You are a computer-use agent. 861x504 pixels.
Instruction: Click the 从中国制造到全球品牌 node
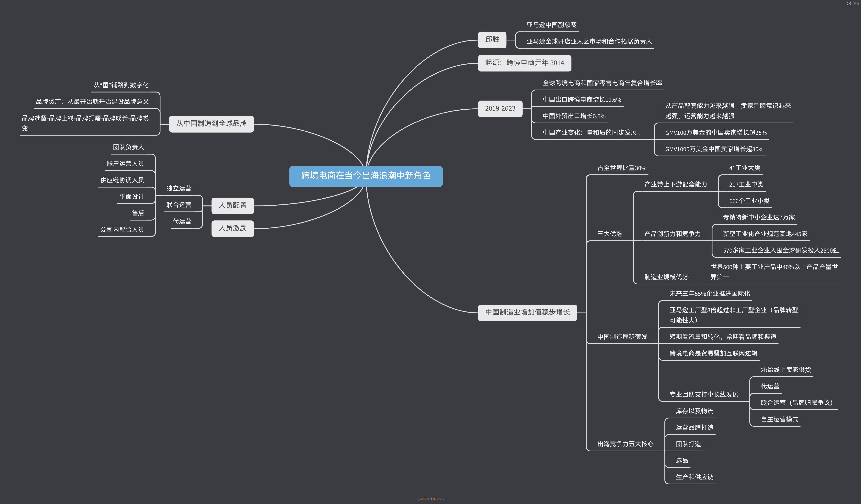coord(211,124)
